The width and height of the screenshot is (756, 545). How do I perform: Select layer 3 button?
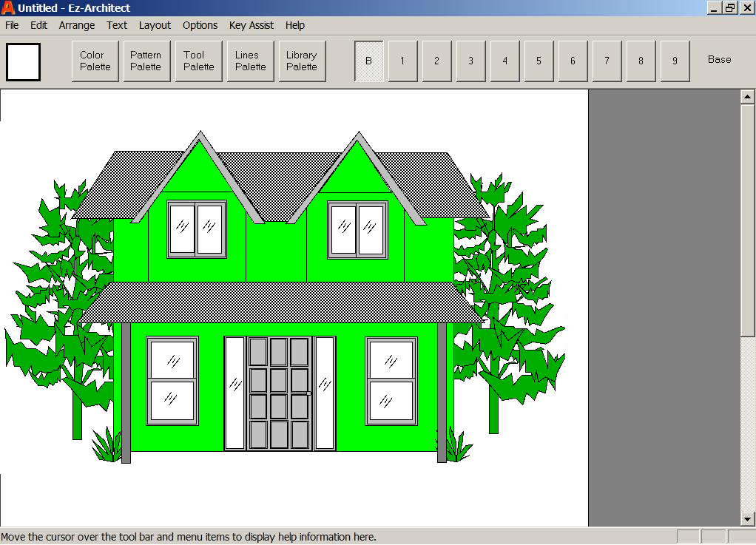470,61
